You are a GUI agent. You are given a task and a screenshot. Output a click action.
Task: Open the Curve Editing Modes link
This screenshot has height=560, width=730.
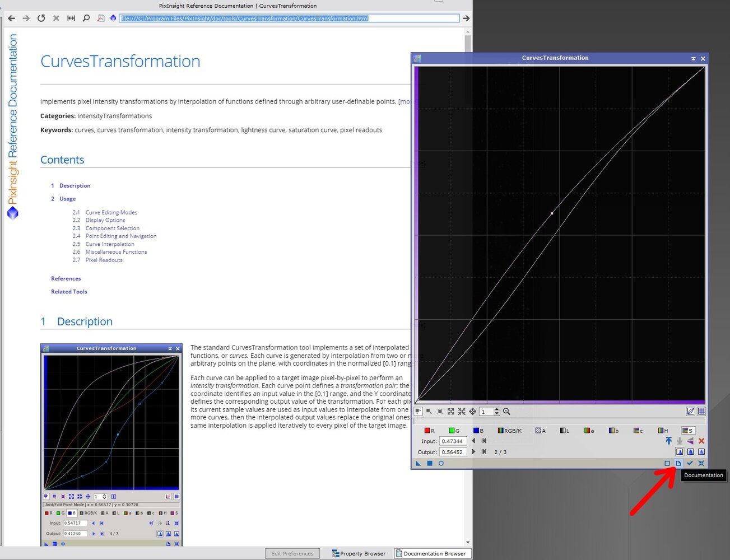click(x=111, y=212)
